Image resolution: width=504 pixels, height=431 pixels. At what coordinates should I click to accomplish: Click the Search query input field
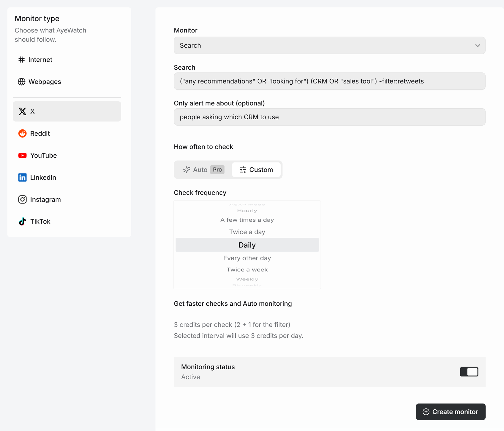click(329, 81)
